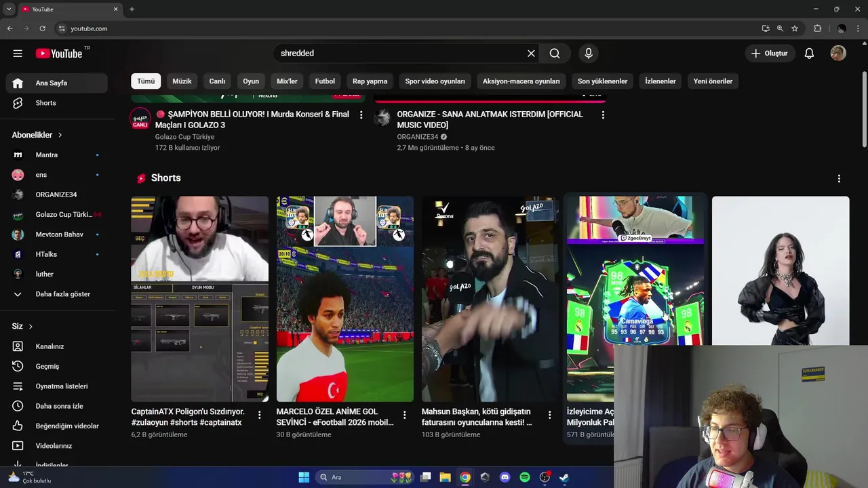Image resolution: width=868 pixels, height=488 pixels.
Task: Click the magnifier search button
Action: click(555, 54)
